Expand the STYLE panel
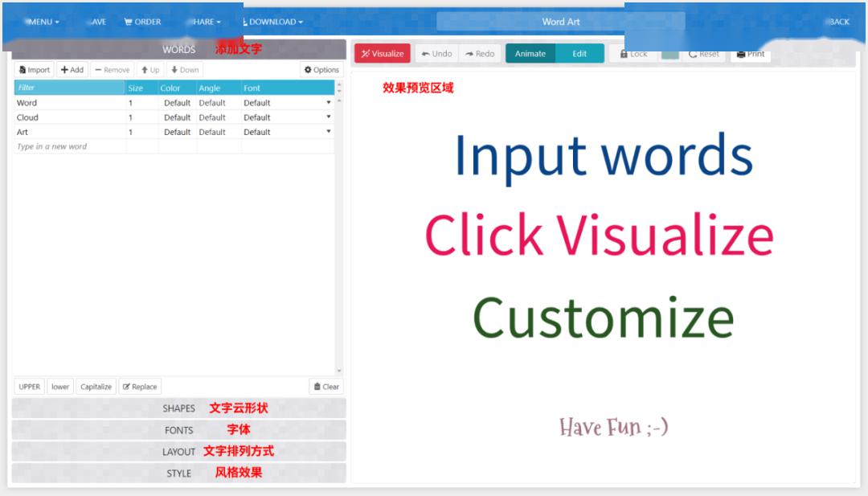The height and width of the screenshot is (496, 868). 178,473
